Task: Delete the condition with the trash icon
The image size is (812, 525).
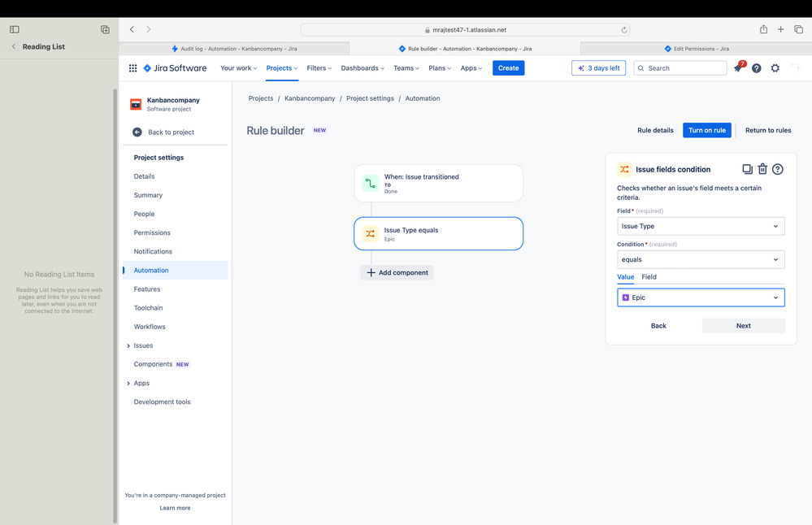Action: 762,169
